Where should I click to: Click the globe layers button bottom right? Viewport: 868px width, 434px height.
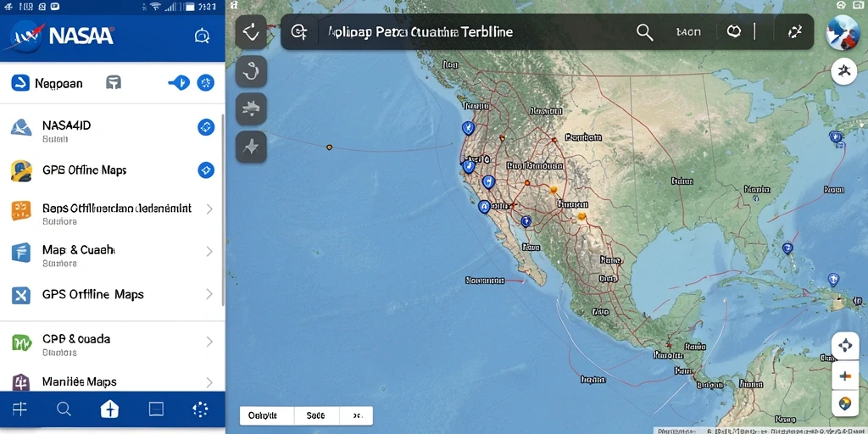click(x=845, y=403)
